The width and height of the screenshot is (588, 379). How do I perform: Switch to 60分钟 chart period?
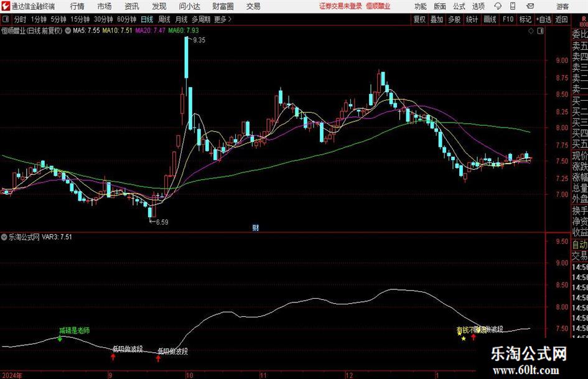127,19
